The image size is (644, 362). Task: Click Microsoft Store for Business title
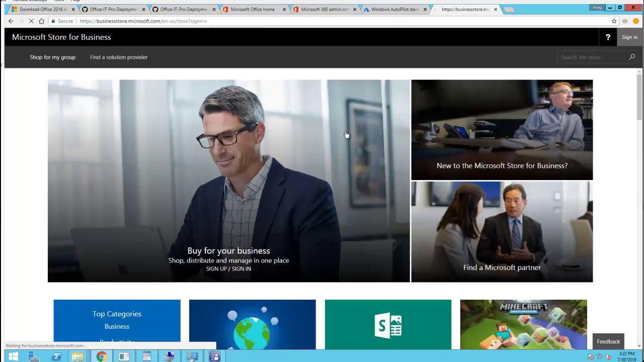(61, 37)
